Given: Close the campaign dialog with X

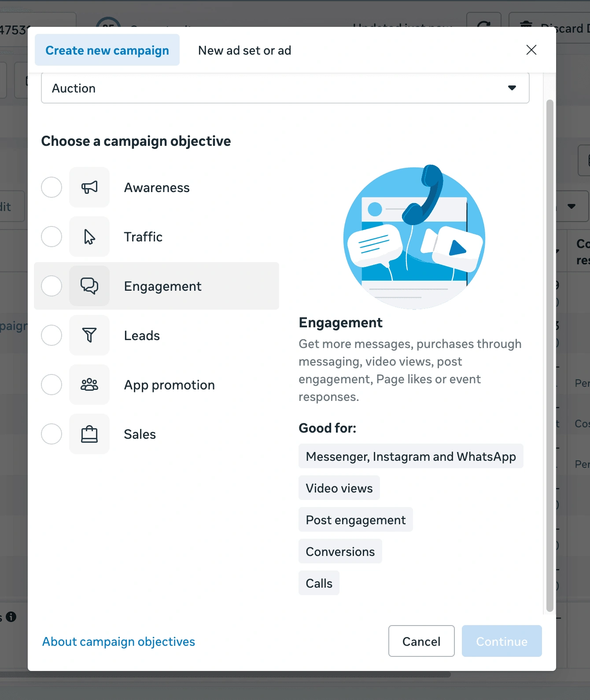Looking at the screenshot, I should point(531,50).
